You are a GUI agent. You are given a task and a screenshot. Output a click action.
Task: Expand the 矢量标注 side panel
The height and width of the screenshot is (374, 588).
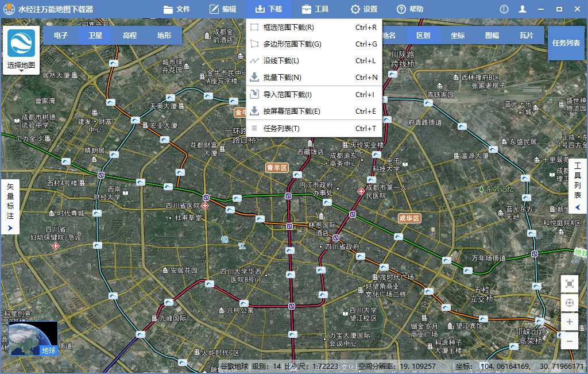click(10, 207)
